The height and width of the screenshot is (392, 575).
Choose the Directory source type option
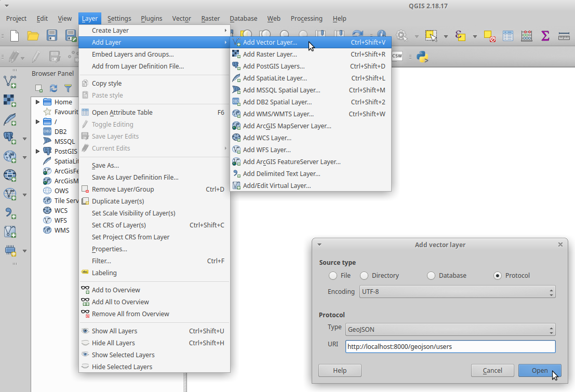pos(364,276)
